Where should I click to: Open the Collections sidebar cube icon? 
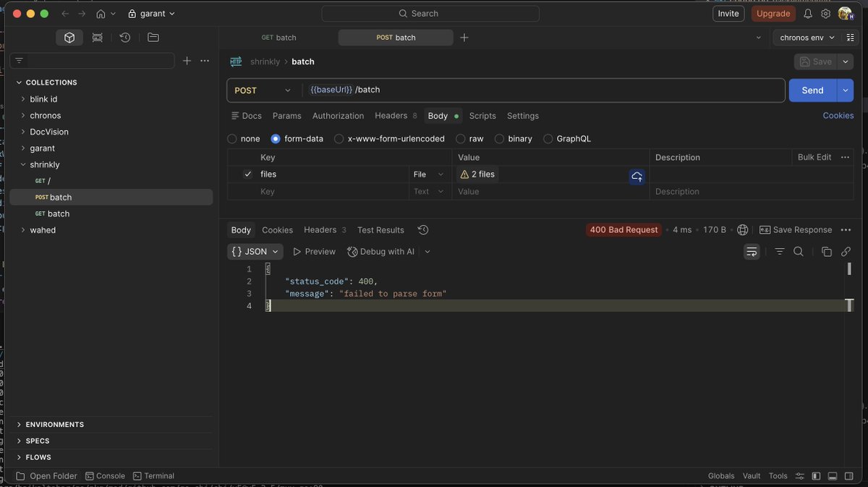[x=69, y=38]
